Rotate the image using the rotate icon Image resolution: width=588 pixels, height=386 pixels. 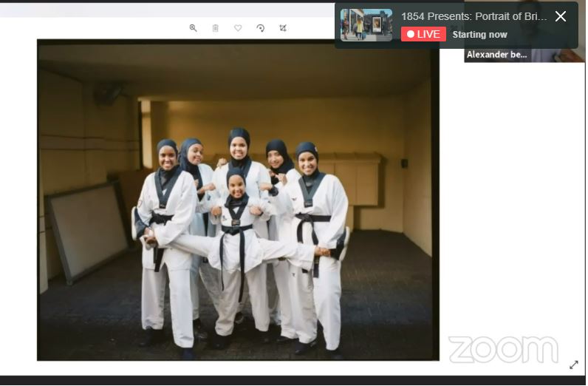260,28
